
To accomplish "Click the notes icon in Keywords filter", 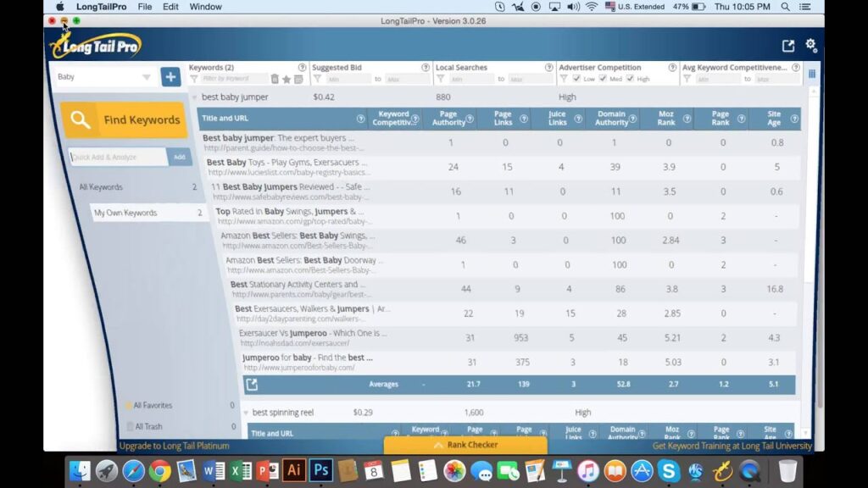I will [298, 79].
